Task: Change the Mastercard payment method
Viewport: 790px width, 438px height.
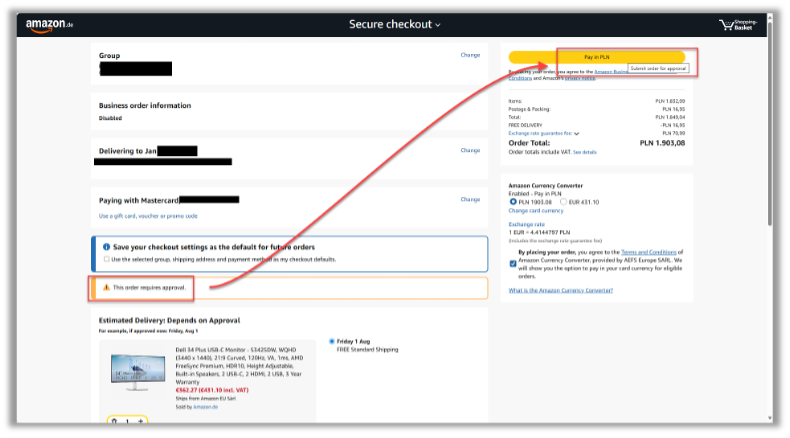Action: pyautogui.click(x=470, y=200)
